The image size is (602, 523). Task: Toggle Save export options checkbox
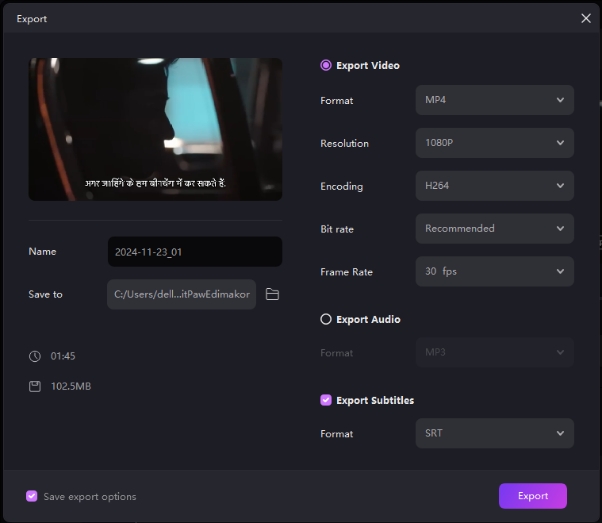point(32,496)
